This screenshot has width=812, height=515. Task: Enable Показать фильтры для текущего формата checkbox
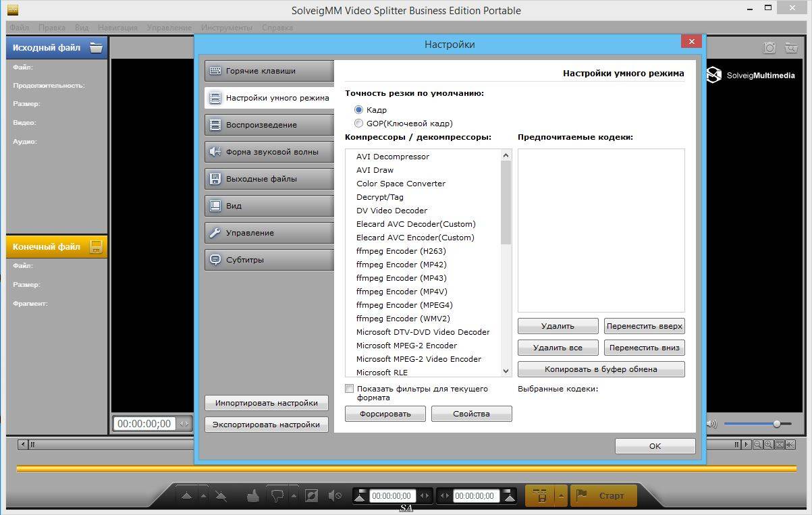(x=349, y=389)
